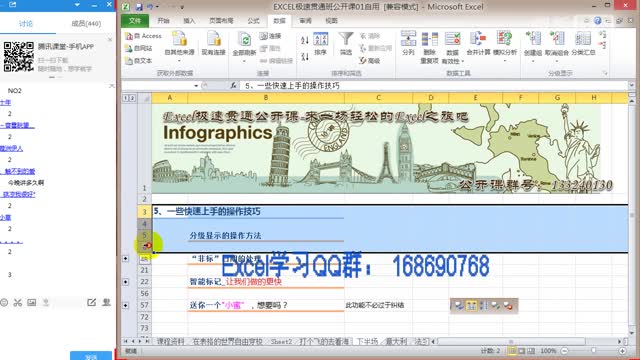Open the Name Box dropdown arrow
This screenshot has width=640, height=360.
[196, 86]
